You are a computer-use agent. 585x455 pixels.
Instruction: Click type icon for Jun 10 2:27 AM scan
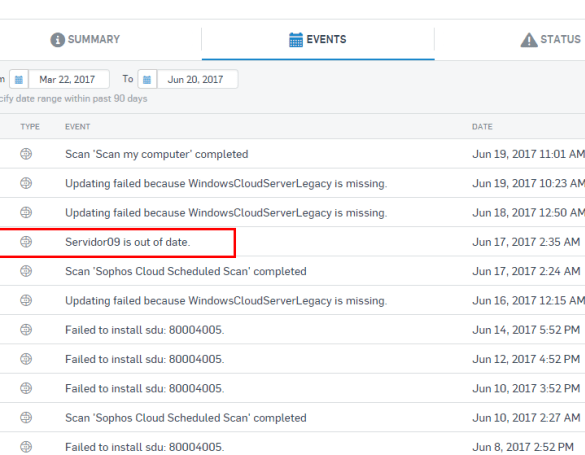click(26, 418)
